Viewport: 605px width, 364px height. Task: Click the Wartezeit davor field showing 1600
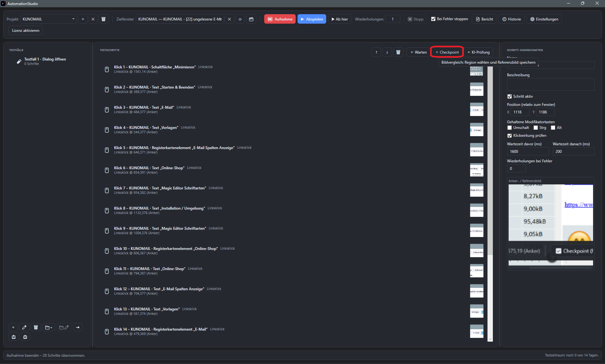(x=528, y=152)
